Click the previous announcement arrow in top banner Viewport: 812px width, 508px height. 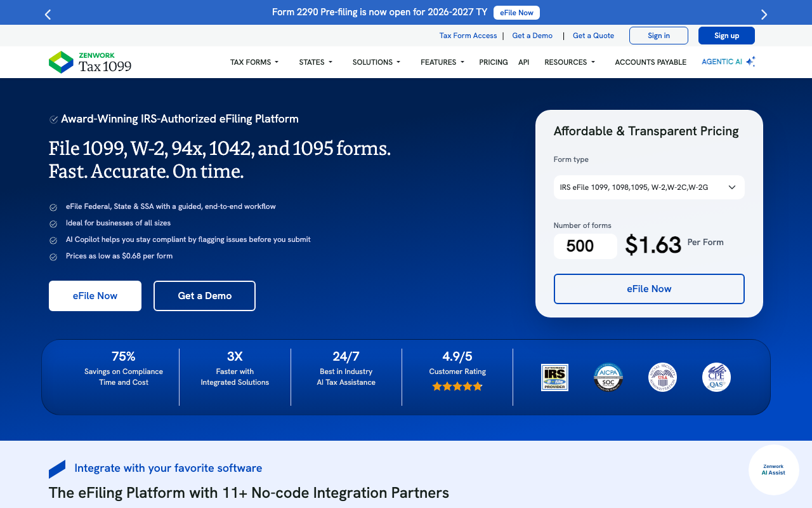tap(48, 14)
